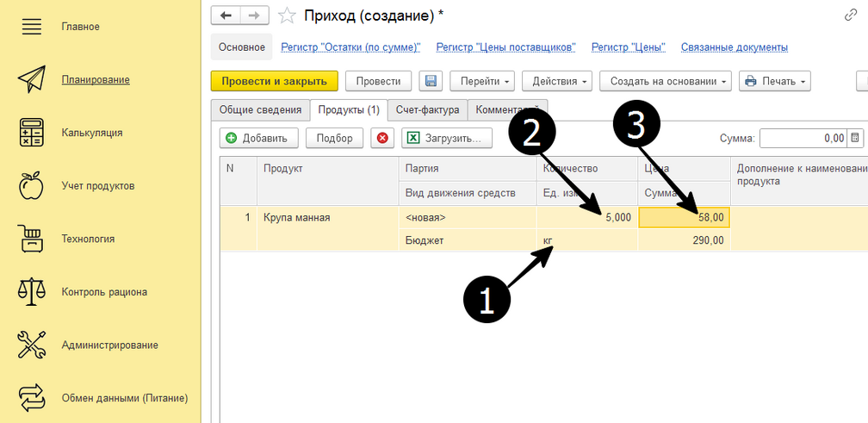Add document to favorites with star icon
Screen dimensions: 868x423
point(288,16)
